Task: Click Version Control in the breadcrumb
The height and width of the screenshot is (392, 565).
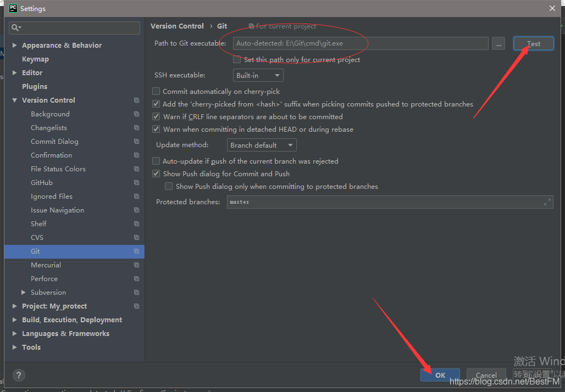Action: click(x=177, y=26)
